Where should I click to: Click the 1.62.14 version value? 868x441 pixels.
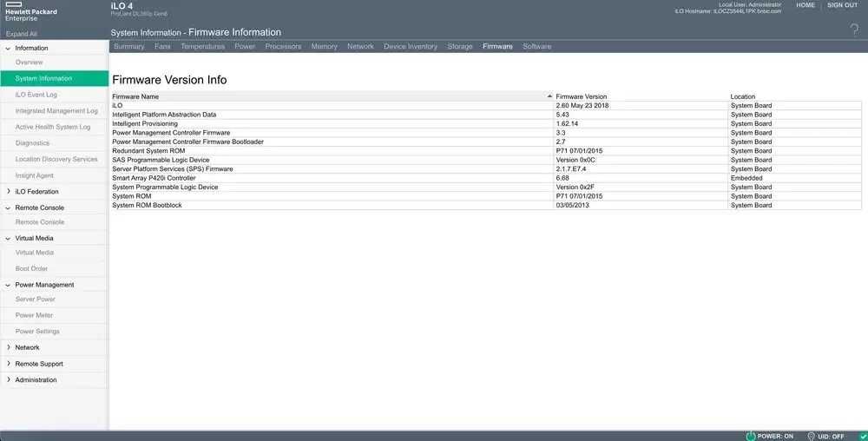(x=567, y=123)
